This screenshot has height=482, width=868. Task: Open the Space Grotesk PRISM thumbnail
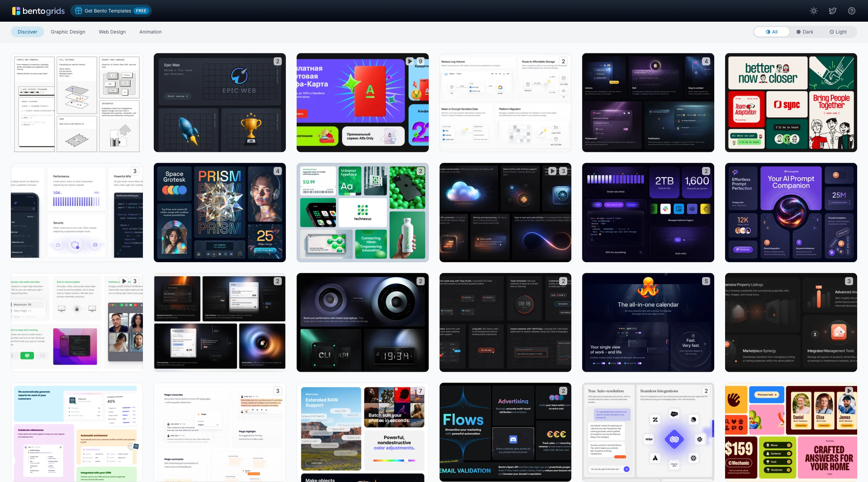tap(219, 213)
